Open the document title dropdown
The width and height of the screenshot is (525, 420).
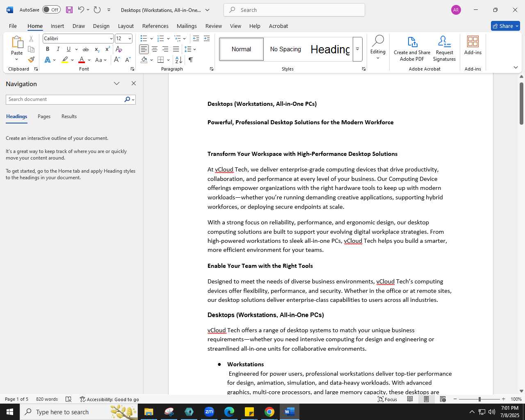click(x=207, y=10)
